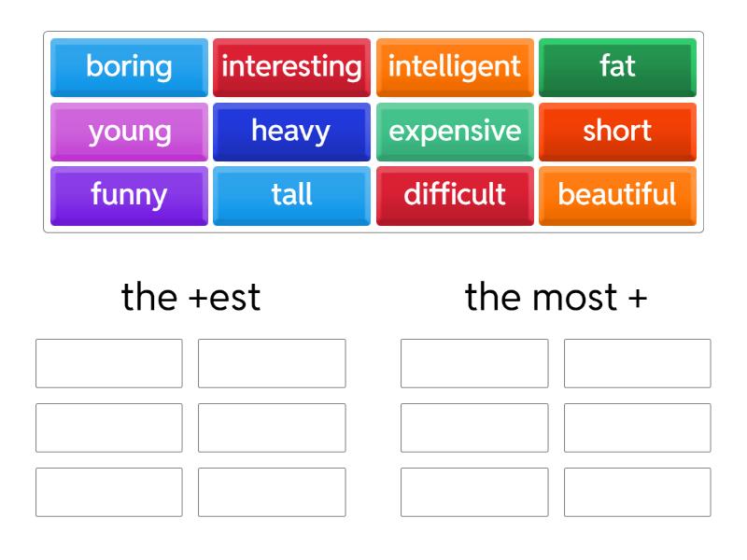Select the middle-row right slot under 'the +est'
The image size is (747, 560).
pyautogui.click(x=272, y=427)
